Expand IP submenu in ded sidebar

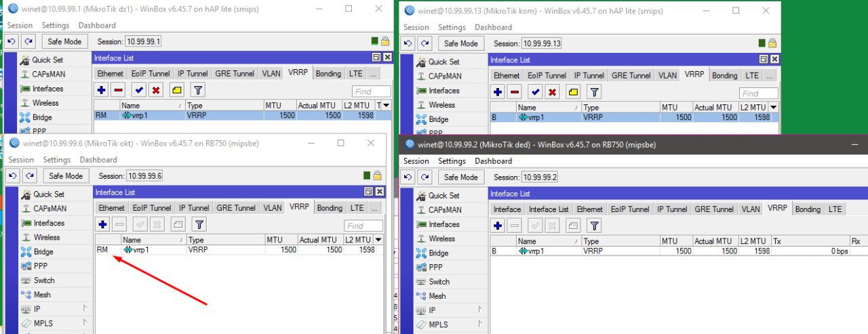coord(481,310)
